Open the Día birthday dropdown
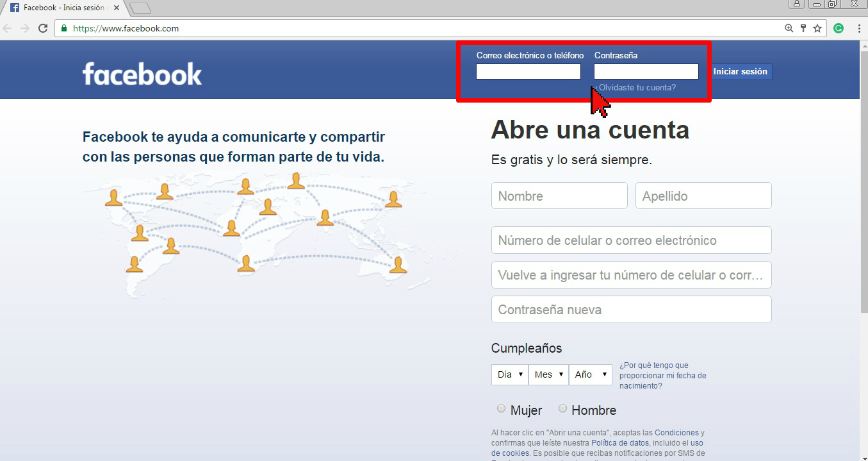Screen dimensions: 868x461 pyautogui.click(x=510, y=374)
